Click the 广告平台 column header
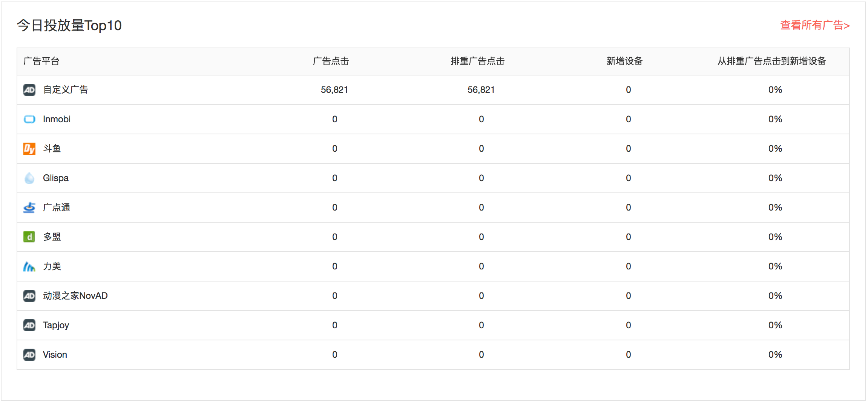This screenshot has height=403, width=868. pyautogui.click(x=41, y=61)
